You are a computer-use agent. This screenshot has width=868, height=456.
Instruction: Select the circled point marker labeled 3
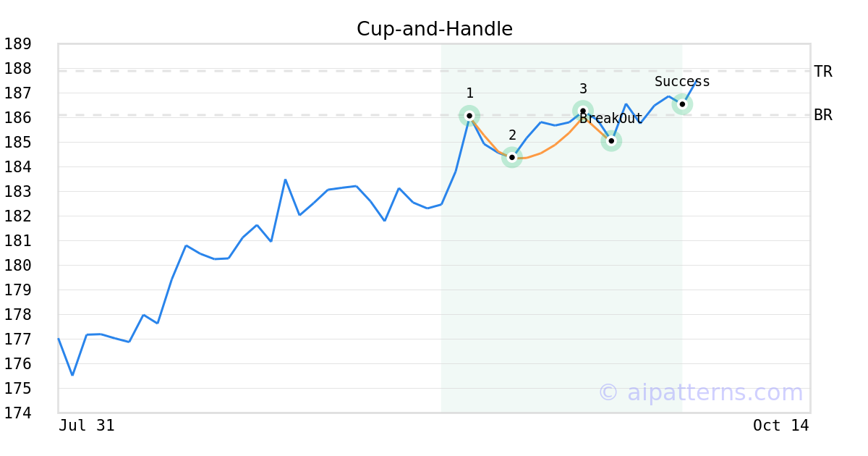(583, 111)
